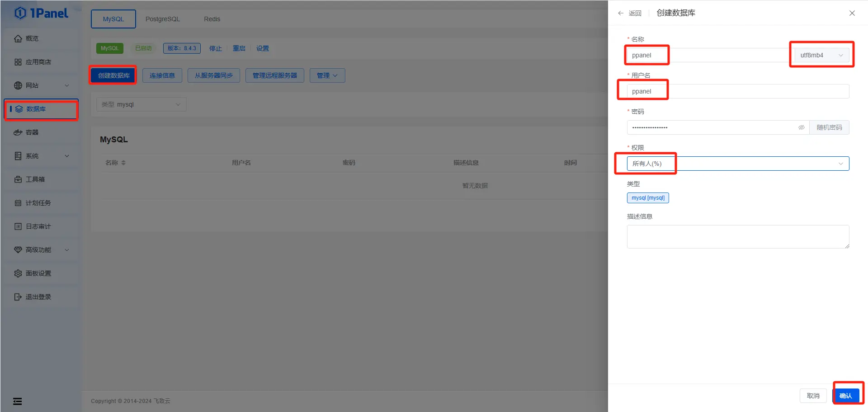Click the 已启动 status badge

[143, 48]
